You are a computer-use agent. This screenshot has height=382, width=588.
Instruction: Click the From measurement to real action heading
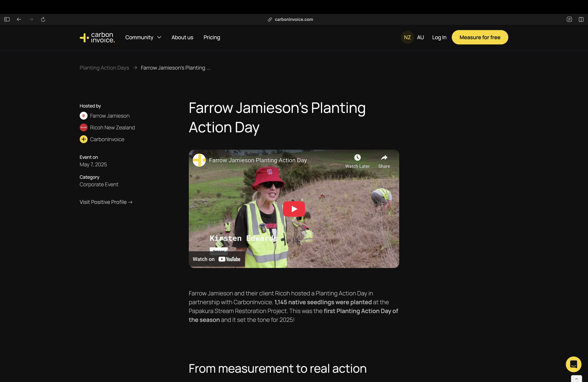point(278,369)
